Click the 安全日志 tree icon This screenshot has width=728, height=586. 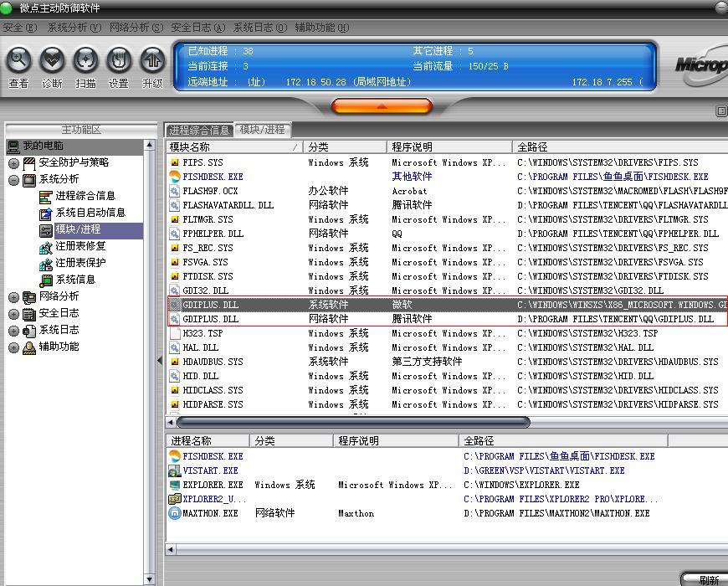(x=29, y=314)
